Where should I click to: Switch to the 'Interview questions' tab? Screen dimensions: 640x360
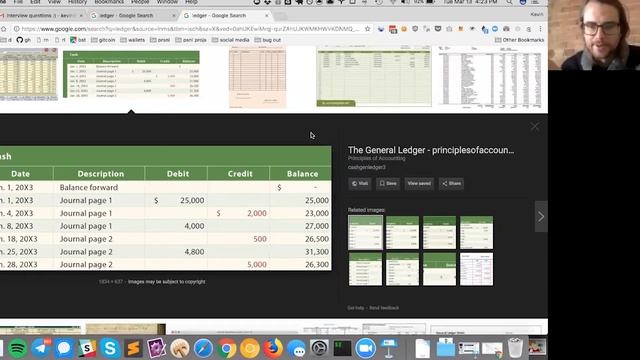42,16
